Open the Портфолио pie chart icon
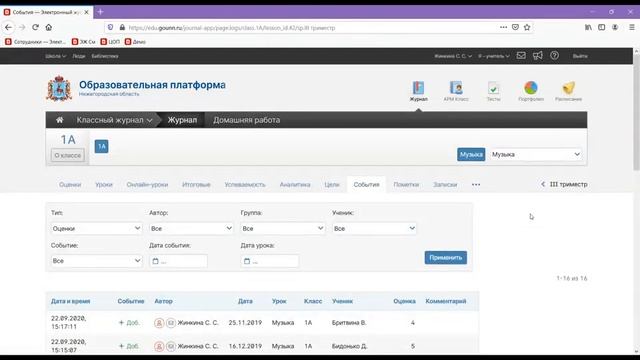 [531, 91]
